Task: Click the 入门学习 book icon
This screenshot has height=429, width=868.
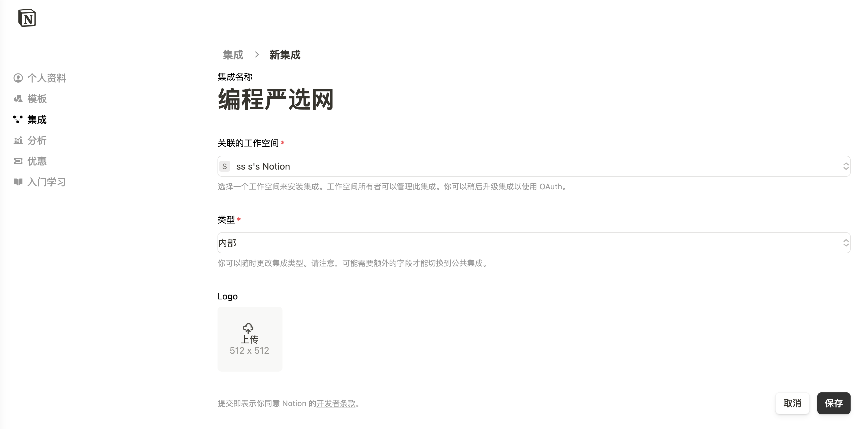Action: point(18,182)
